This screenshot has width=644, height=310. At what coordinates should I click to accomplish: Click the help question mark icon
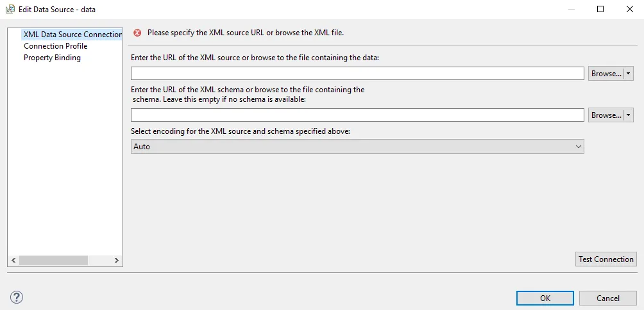17,297
